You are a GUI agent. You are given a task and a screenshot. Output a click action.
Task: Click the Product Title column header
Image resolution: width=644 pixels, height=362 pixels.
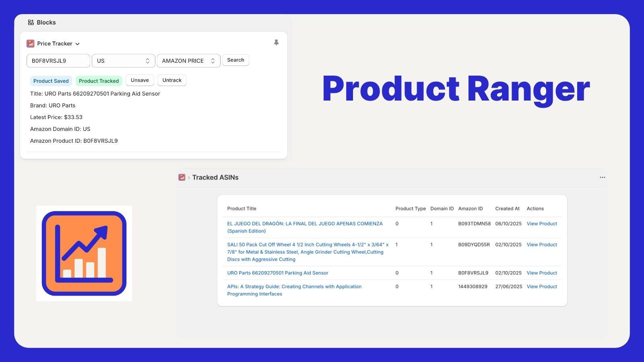tap(242, 208)
